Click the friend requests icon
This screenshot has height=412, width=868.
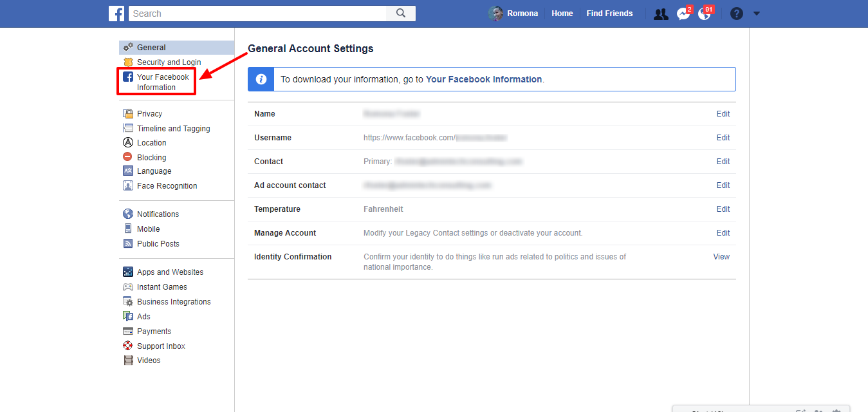[x=661, y=14]
